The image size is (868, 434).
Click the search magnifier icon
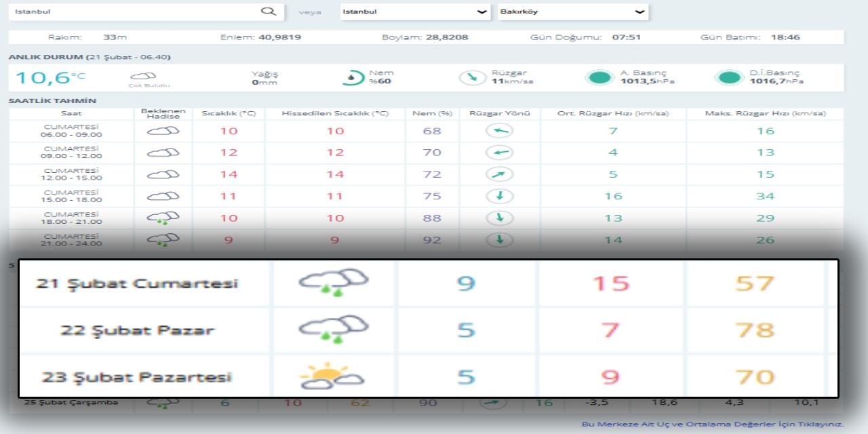(268, 12)
